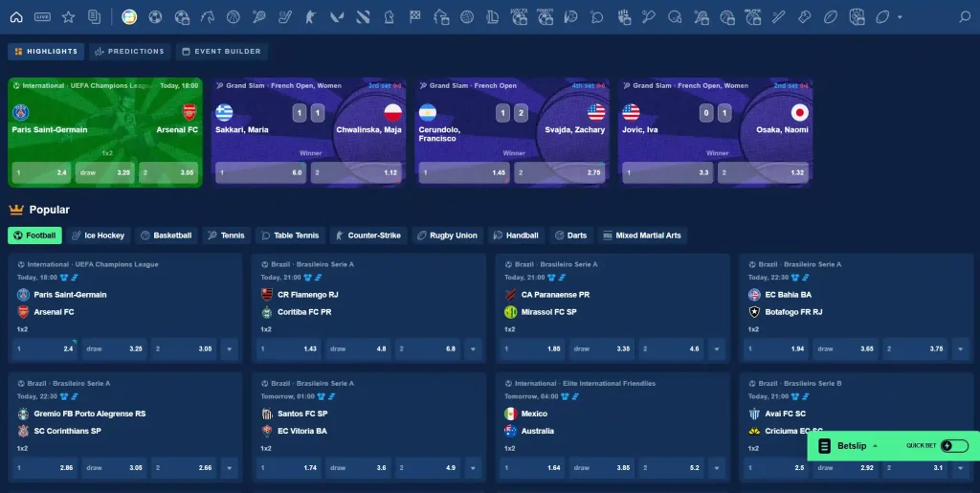This screenshot has width=980, height=493.
Task: Pick draw 3.25 in green Champions League banner
Action: (105, 172)
